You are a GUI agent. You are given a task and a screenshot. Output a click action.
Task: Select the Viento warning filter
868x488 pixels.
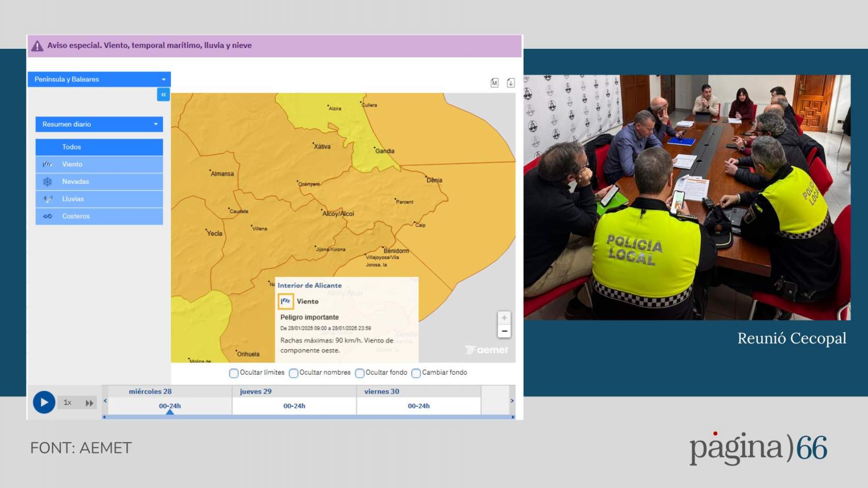(x=99, y=164)
